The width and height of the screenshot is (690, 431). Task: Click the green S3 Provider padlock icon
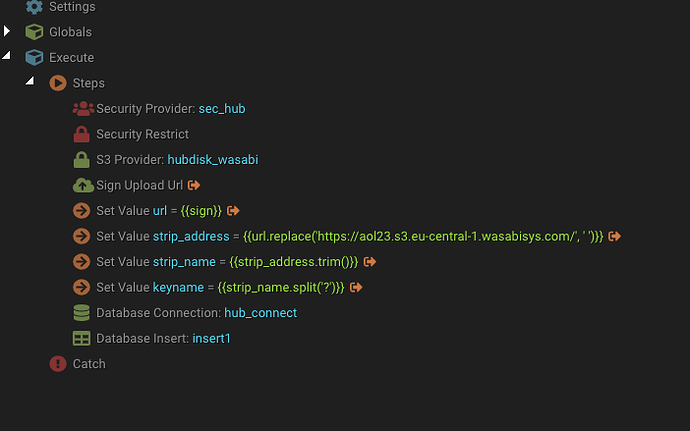[81, 160]
